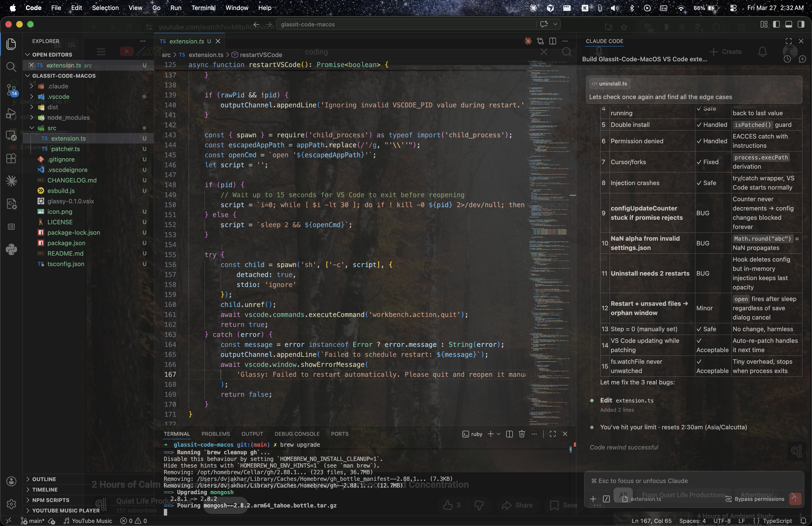Toggle the bottom panel visibility
The height and width of the screenshot is (526, 812).
click(x=789, y=24)
